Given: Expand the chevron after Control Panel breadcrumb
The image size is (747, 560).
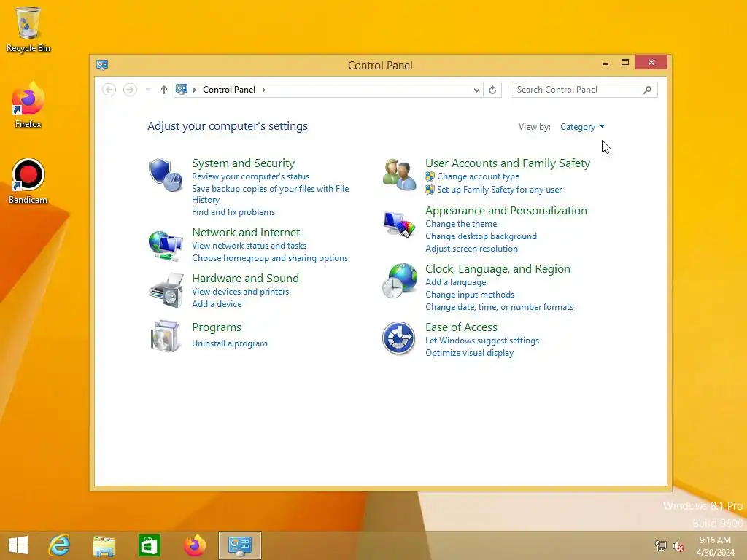Looking at the screenshot, I should 264,90.
